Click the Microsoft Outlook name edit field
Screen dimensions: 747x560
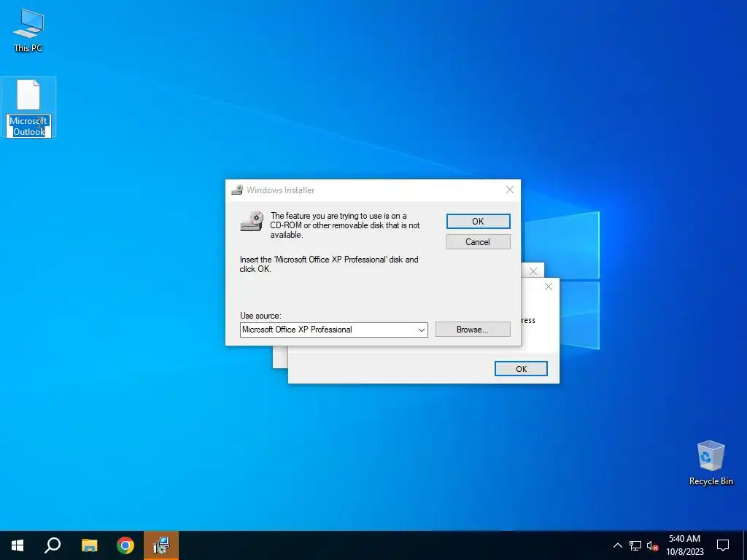[28, 126]
